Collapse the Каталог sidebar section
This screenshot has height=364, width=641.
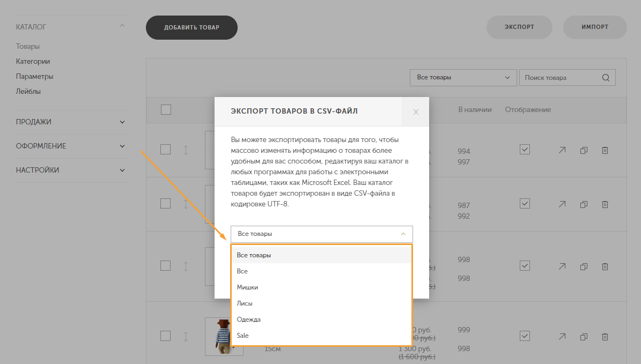[x=122, y=26]
